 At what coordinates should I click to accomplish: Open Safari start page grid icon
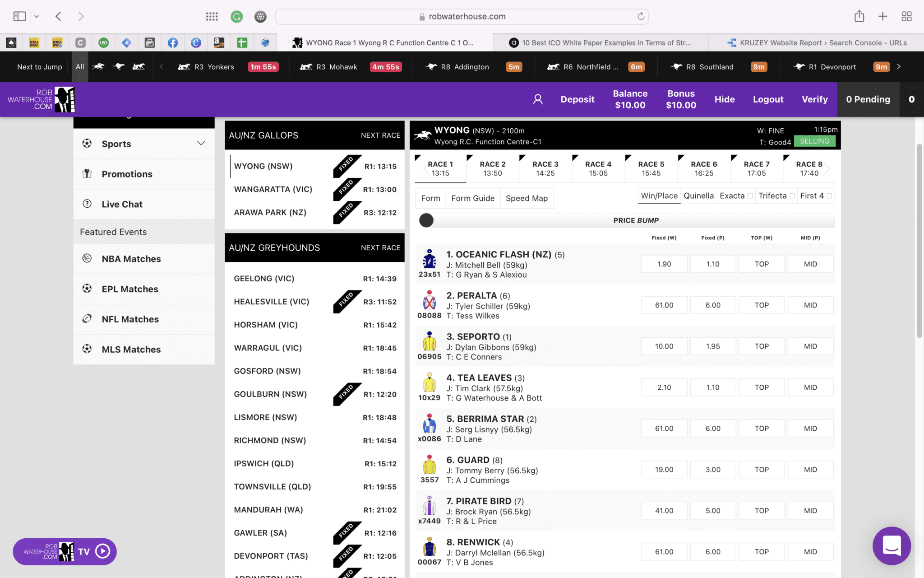(x=212, y=16)
